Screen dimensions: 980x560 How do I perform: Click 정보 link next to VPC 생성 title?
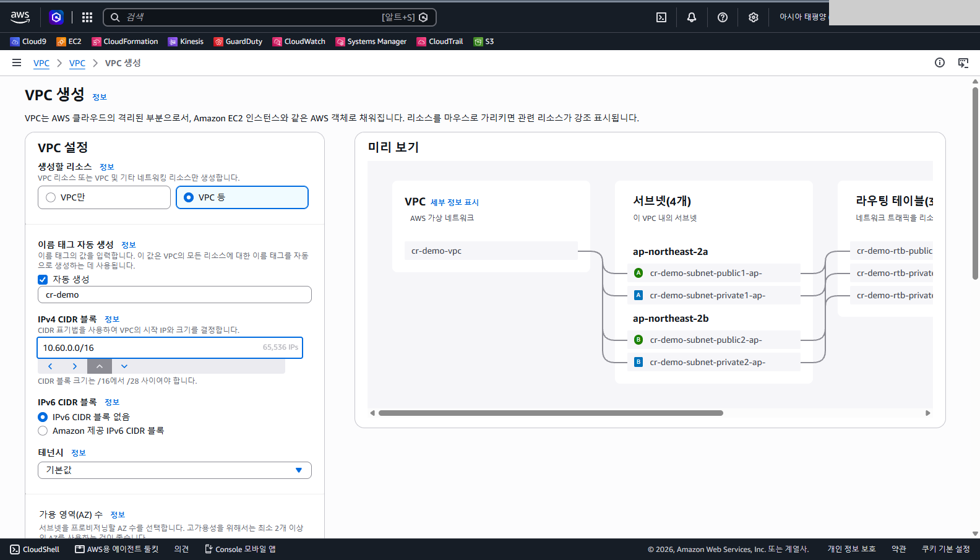[100, 97]
